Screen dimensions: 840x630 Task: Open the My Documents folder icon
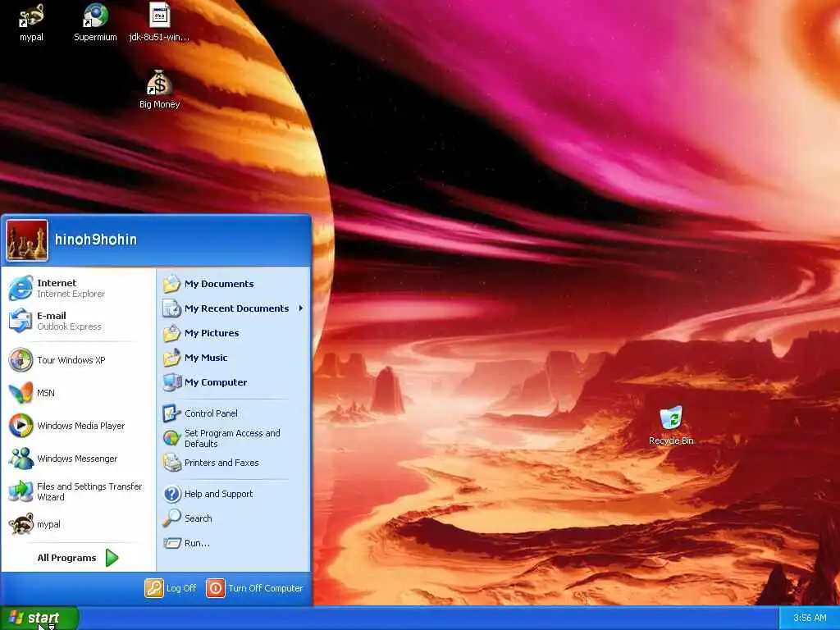171,284
